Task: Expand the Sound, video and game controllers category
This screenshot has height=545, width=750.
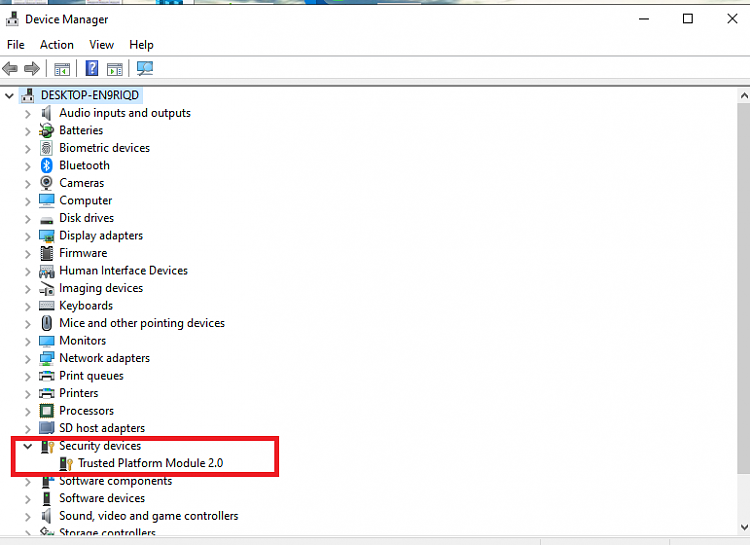Action: coord(27,516)
